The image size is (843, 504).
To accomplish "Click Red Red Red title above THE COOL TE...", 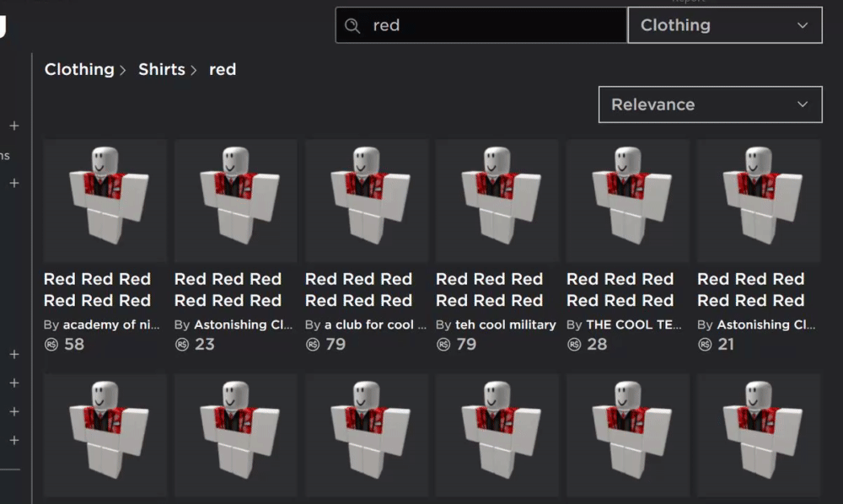I will (620, 290).
